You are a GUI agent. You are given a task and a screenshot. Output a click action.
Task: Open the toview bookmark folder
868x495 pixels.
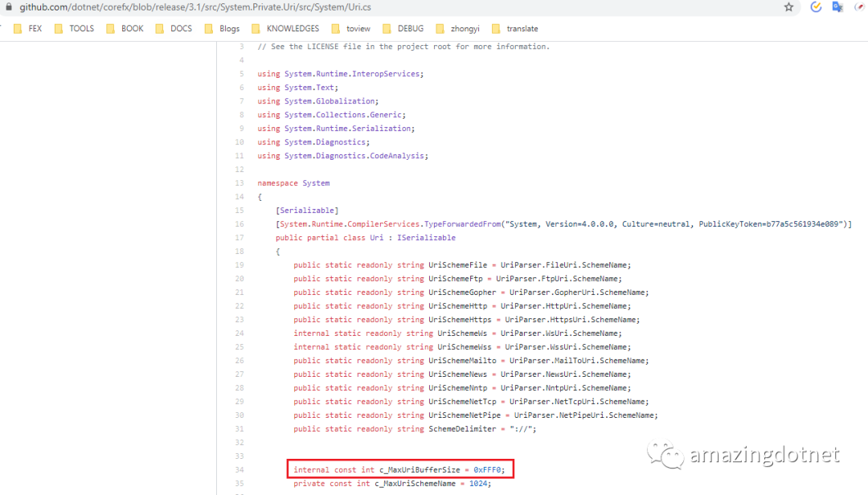click(351, 29)
